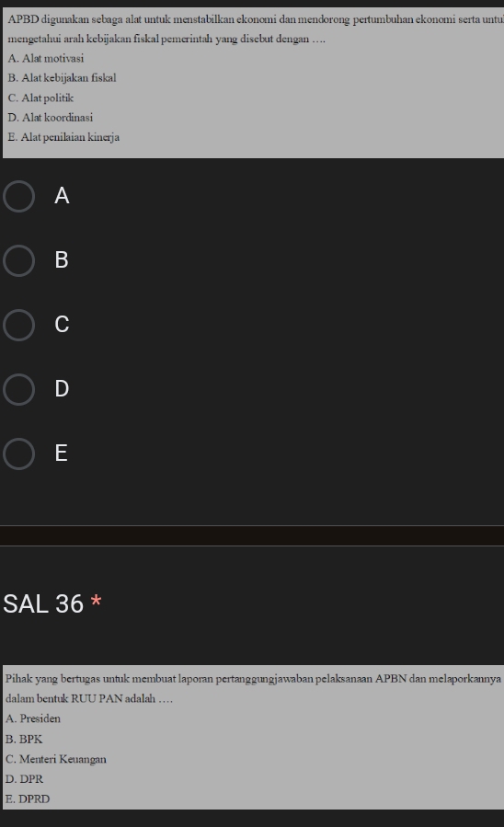Click 'D. DPR' option text
Viewport: 504px width, 827px height.
[x=24, y=779]
